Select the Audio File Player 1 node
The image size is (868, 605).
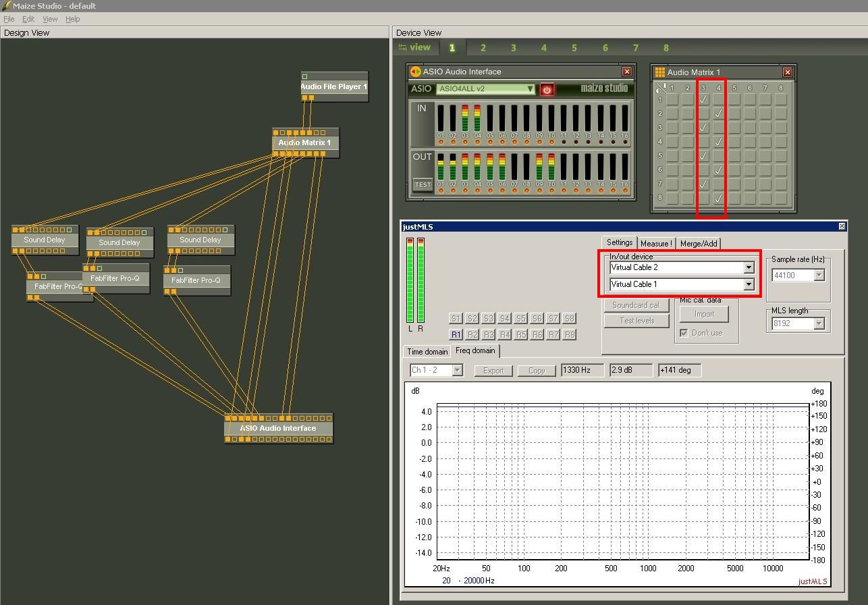coord(335,86)
